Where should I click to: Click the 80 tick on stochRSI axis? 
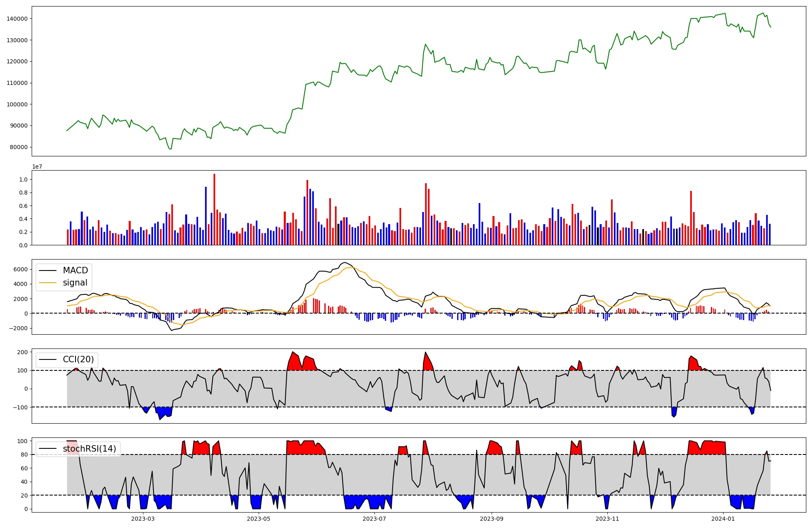(x=24, y=454)
